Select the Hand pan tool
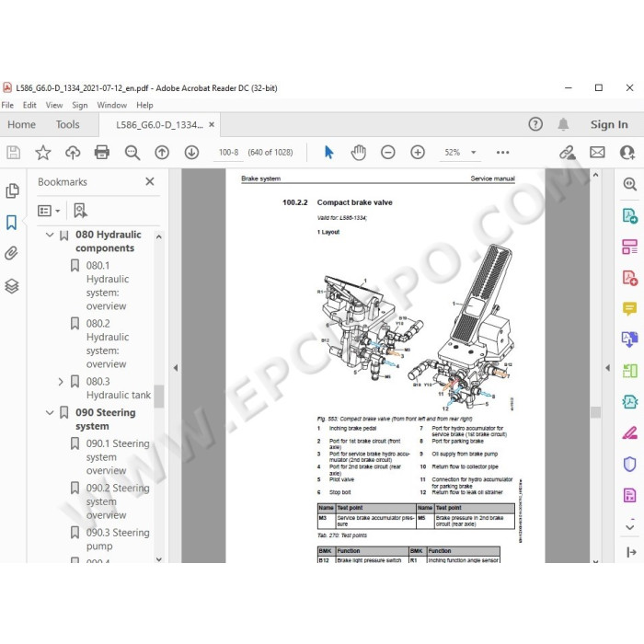 click(x=358, y=153)
